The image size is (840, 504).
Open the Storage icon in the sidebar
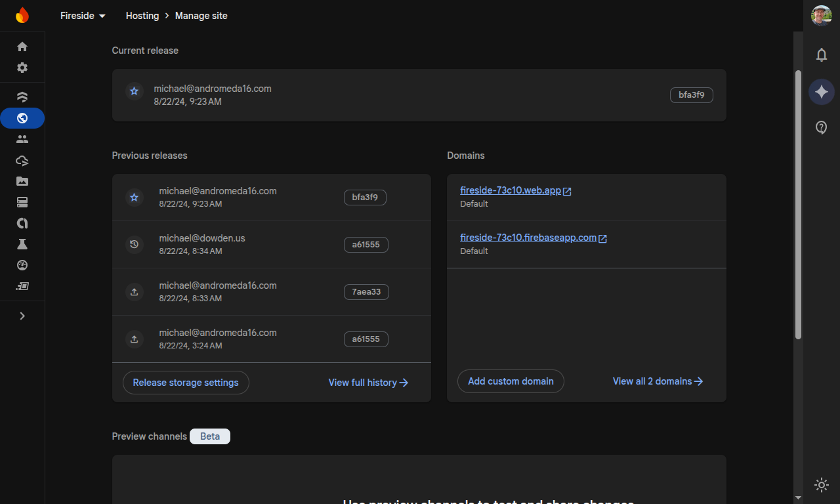point(22,181)
